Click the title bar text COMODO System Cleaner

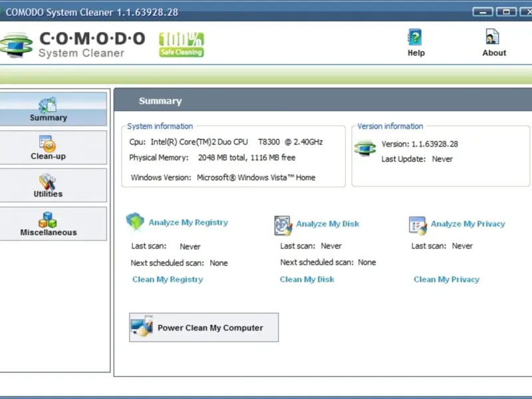pos(92,13)
